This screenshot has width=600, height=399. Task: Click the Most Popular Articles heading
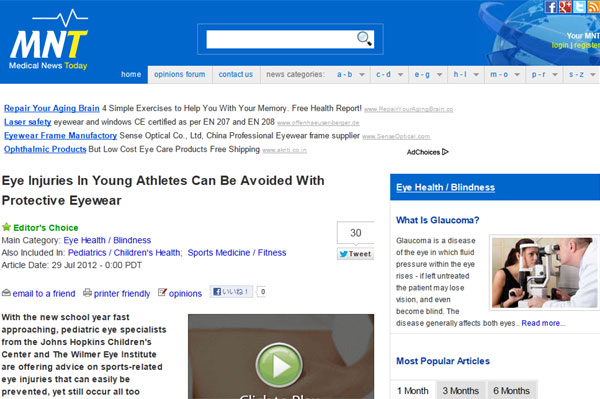coord(443,361)
